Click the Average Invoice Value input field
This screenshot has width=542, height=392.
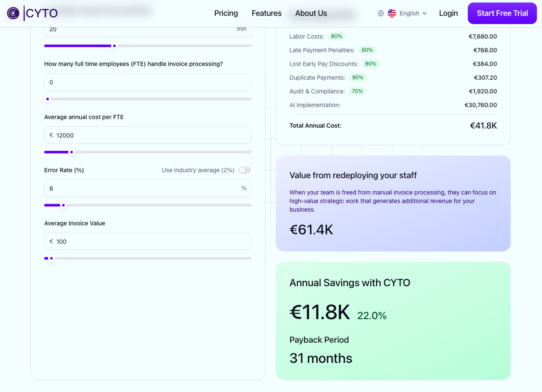(x=148, y=241)
